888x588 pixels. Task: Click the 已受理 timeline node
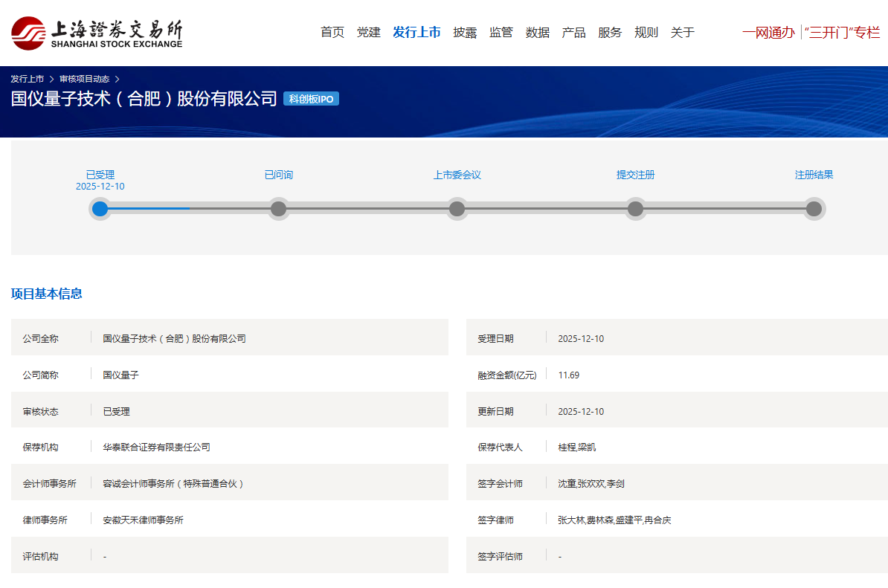100,209
